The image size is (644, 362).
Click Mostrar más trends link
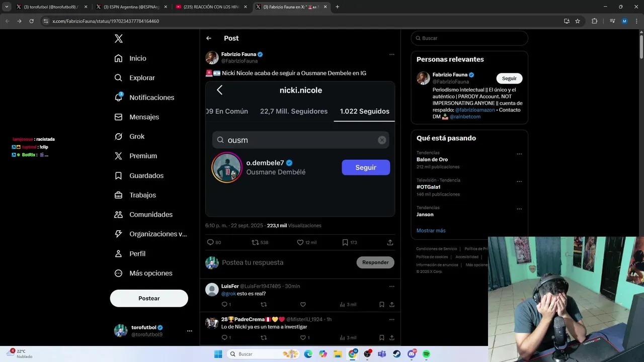pos(431,230)
